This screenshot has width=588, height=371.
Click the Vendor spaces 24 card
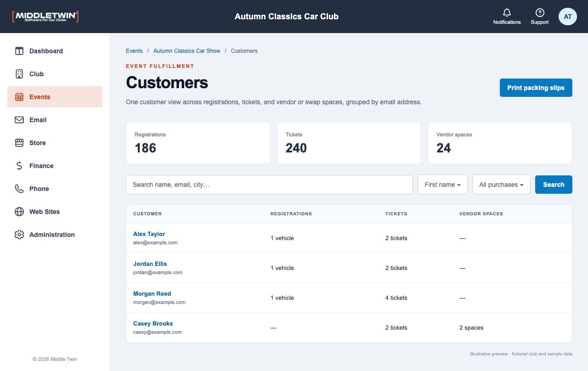[500, 143]
